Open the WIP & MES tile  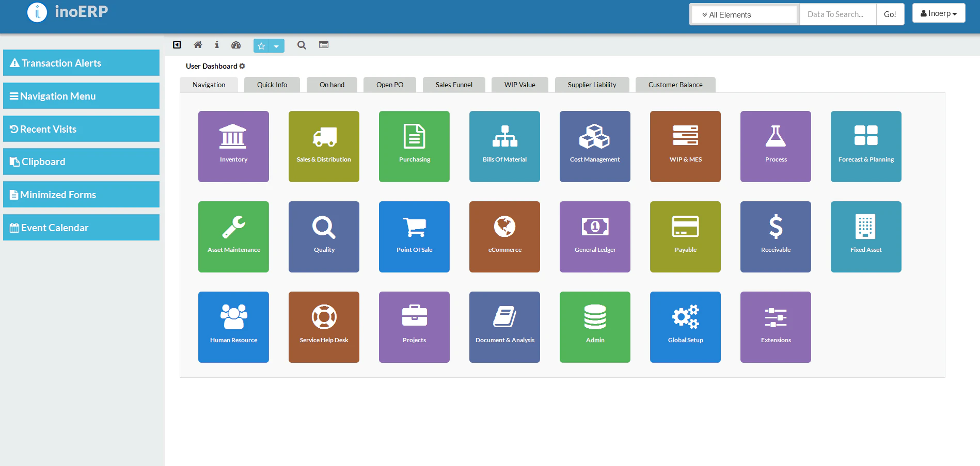pyautogui.click(x=685, y=147)
